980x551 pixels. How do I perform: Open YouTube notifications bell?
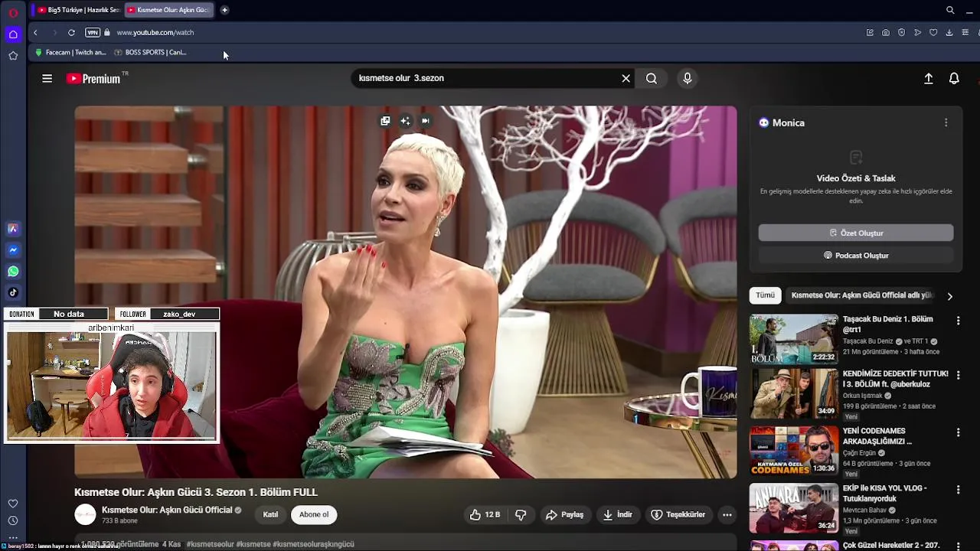(x=954, y=78)
